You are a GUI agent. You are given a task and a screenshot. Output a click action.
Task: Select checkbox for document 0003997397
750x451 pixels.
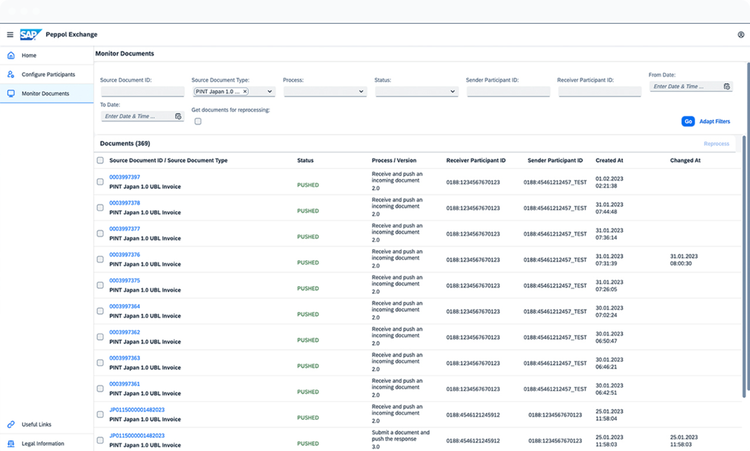point(100,182)
